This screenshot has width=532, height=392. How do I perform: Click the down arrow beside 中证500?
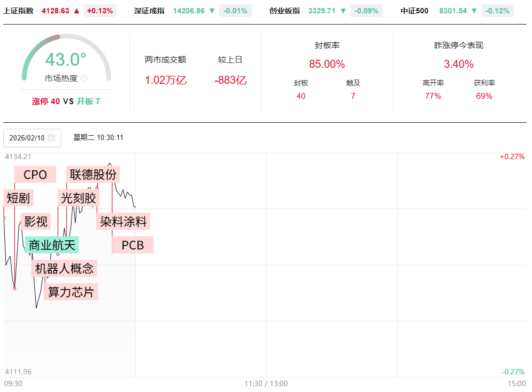[x=474, y=11]
